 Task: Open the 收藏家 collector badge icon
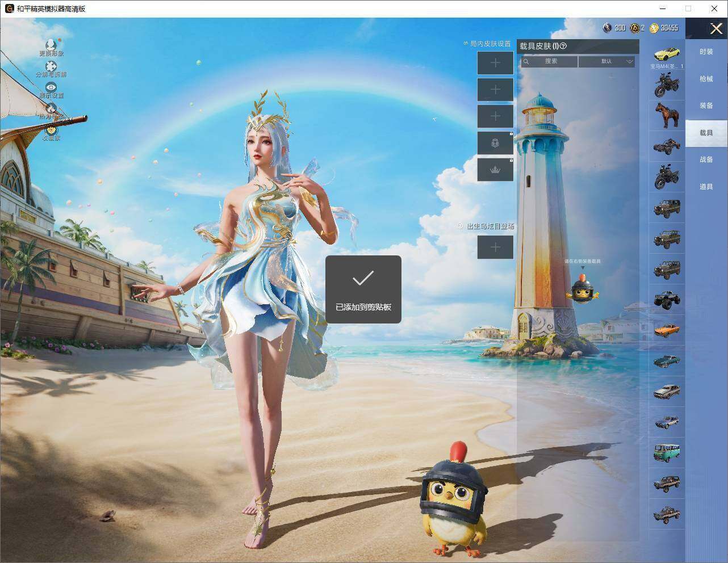click(x=51, y=130)
